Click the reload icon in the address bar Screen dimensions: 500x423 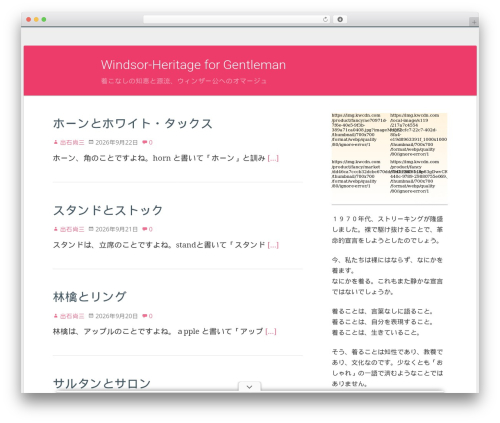pos(325,19)
